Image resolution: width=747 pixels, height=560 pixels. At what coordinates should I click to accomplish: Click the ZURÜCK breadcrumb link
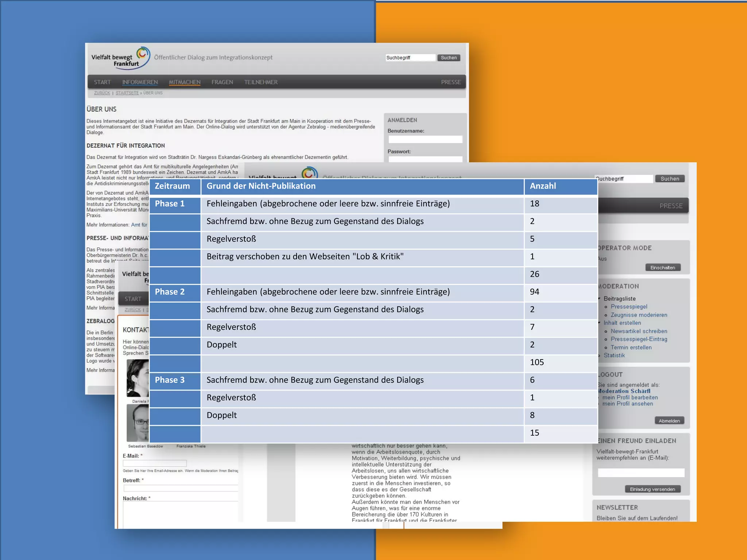(102, 93)
